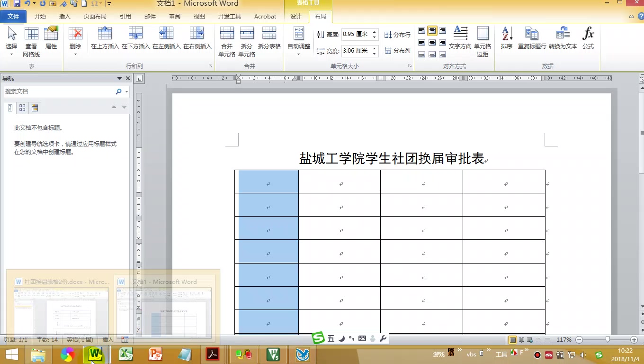Close the Navigation (导航) pane
Image resolution: width=644 pixels, height=364 pixels.
pos(127,79)
